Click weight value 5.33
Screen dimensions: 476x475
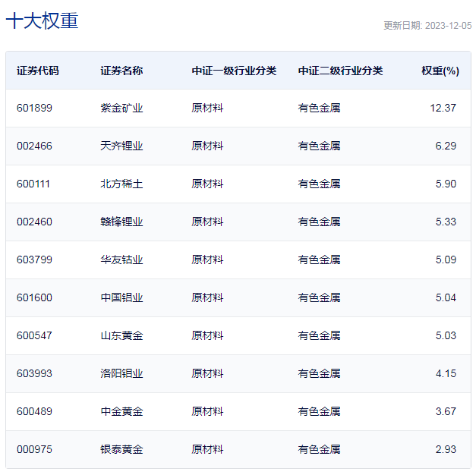[x=446, y=222]
